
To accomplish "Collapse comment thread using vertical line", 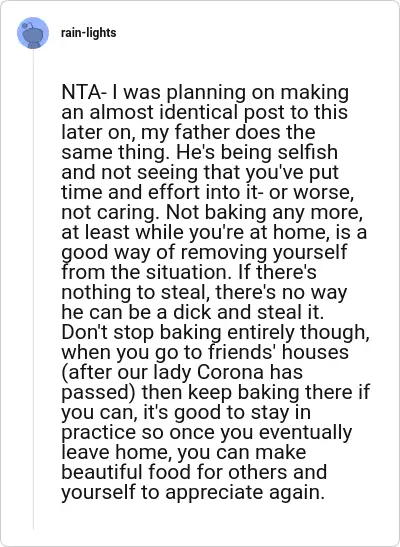I will 33,290.
